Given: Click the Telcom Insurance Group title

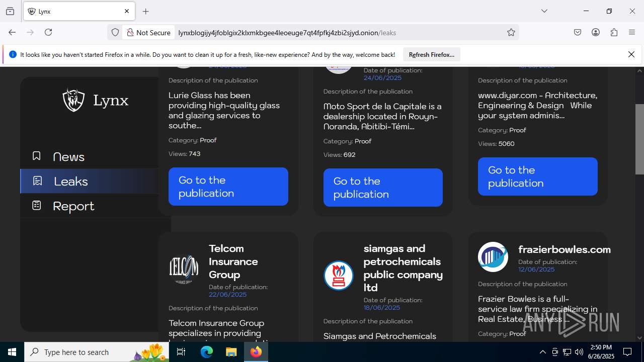Looking at the screenshot, I should (x=233, y=261).
